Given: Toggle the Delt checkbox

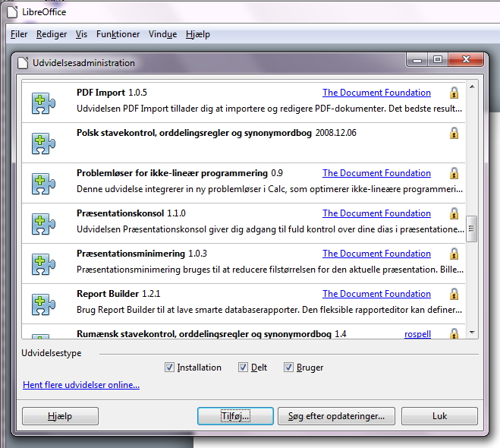Looking at the screenshot, I should 243,368.
